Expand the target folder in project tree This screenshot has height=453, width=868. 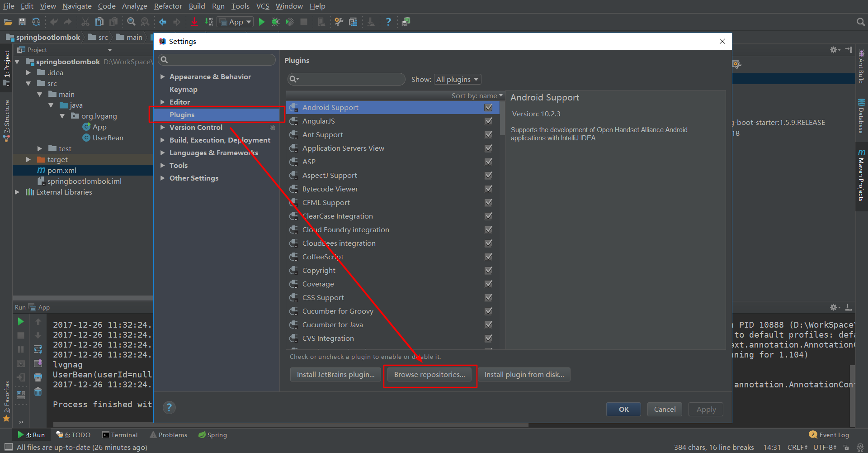pyautogui.click(x=28, y=160)
